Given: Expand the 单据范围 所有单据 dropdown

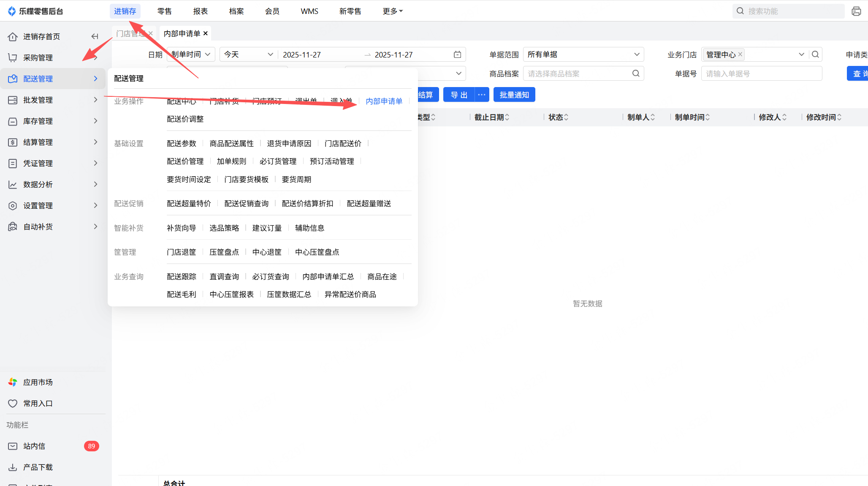Looking at the screenshot, I should tap(583, 55).
